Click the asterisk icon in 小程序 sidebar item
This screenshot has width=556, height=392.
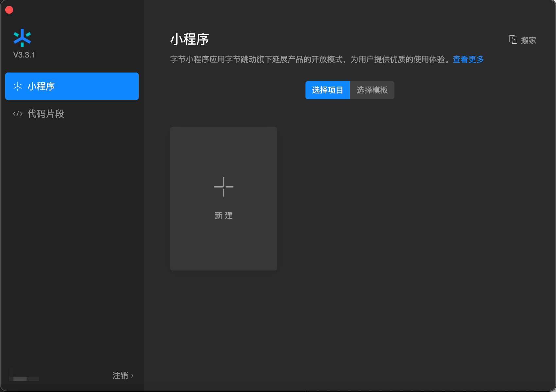pyautogui.click(x=18, y=86)
